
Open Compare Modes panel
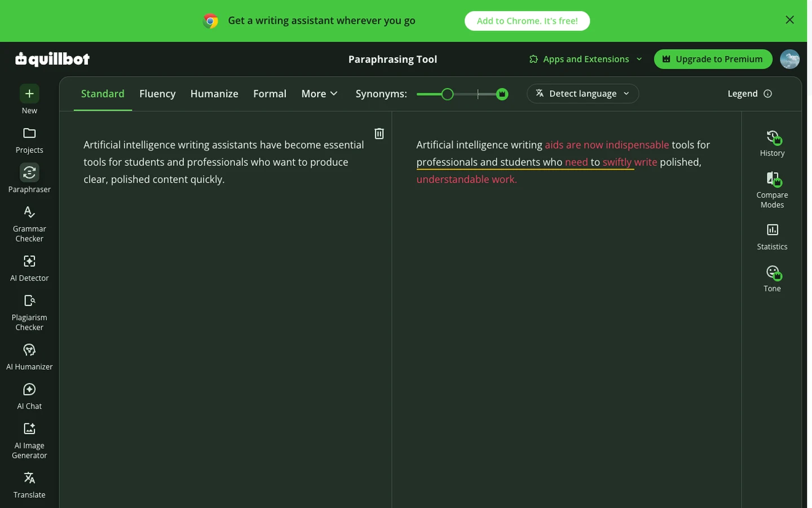pos(772,190)
